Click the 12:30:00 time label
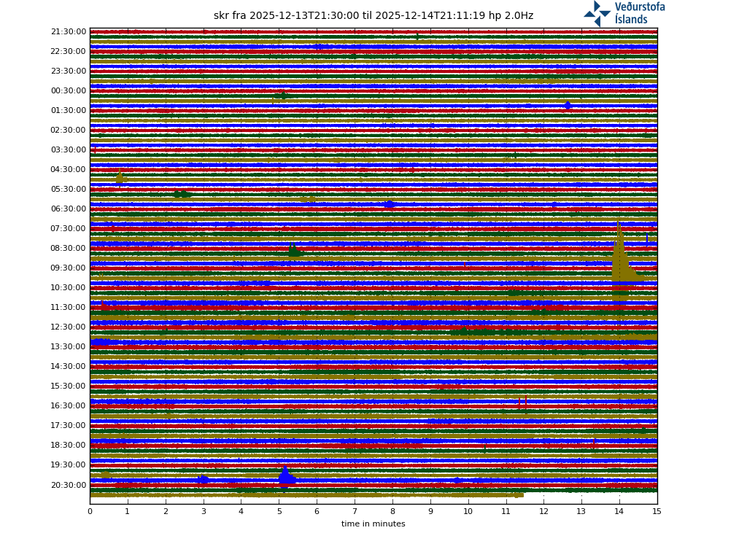 (69, 327)
